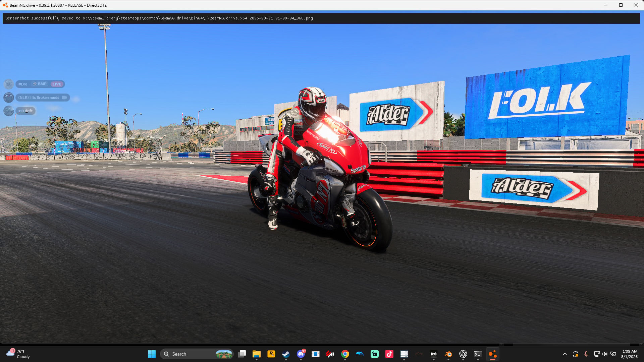
Task: Click the #Dre user avatar
Action: [x=9, y=84]
